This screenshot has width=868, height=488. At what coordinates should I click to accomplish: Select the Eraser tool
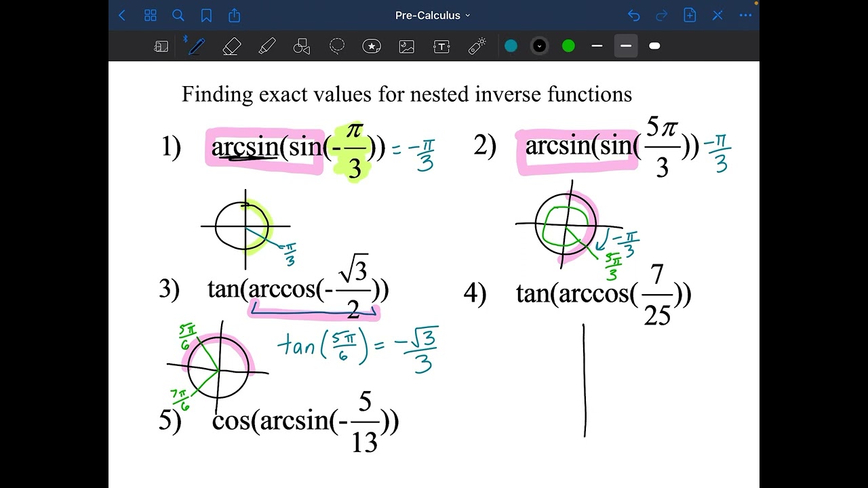click(232, 46)
